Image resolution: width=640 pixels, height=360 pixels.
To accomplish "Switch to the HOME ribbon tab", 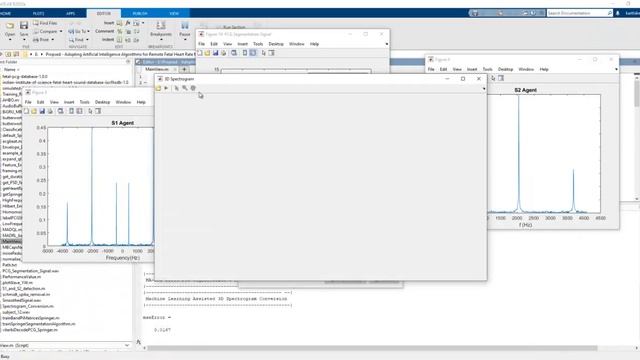I will [x=5, y=13].
